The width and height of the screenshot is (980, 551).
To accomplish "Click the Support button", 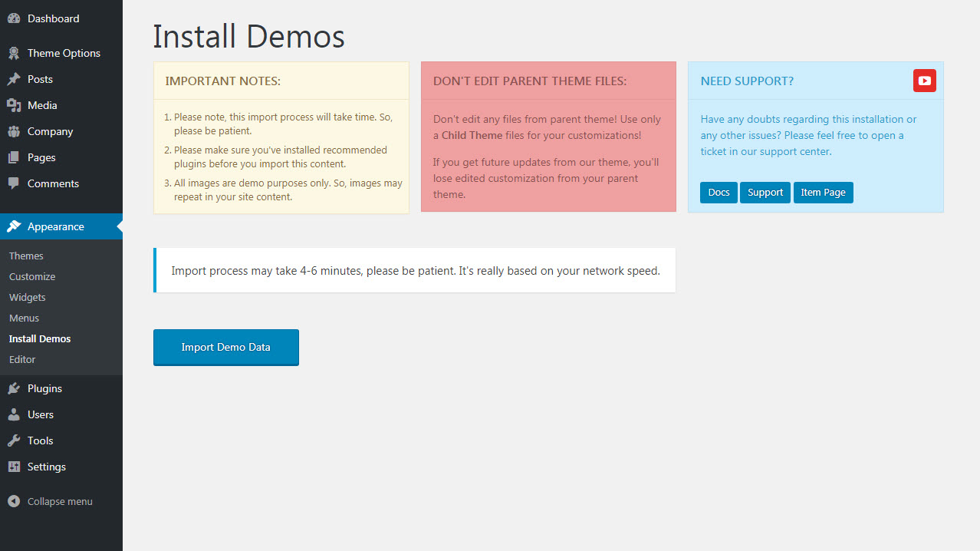I will point(765,193).
